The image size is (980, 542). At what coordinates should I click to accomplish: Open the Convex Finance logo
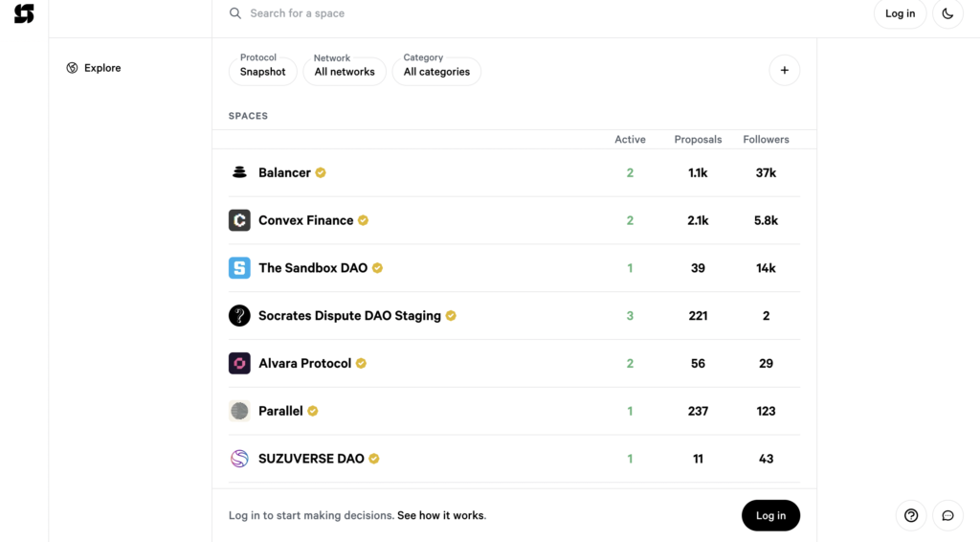click(x=239, y=220)
